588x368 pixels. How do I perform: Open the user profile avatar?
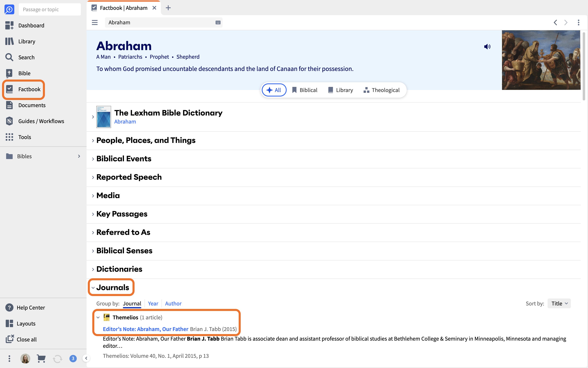25,359
